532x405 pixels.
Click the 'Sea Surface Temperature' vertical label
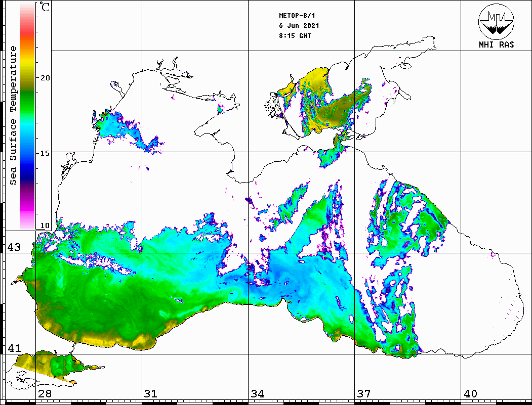pos(13,116)
